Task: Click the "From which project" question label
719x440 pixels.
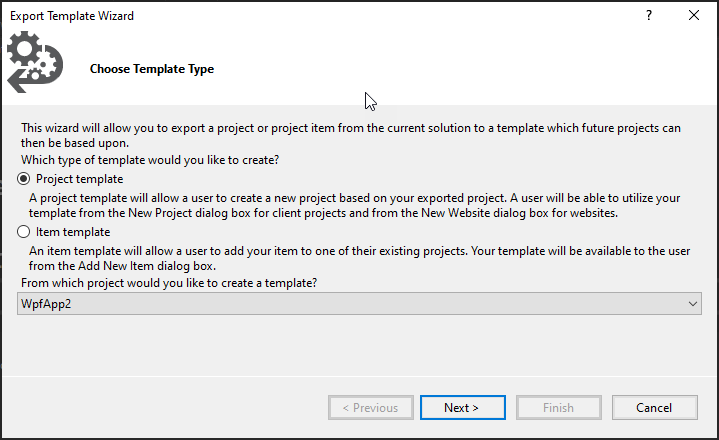Action: (169, 283)
